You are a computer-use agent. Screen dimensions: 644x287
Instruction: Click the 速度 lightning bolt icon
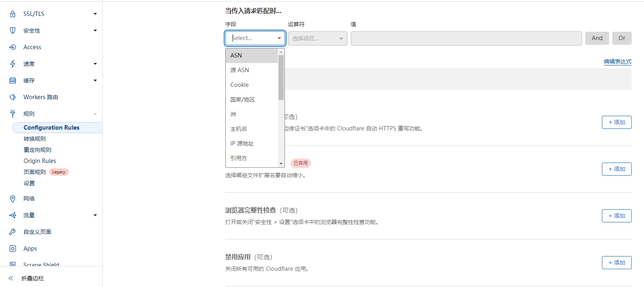13,64
